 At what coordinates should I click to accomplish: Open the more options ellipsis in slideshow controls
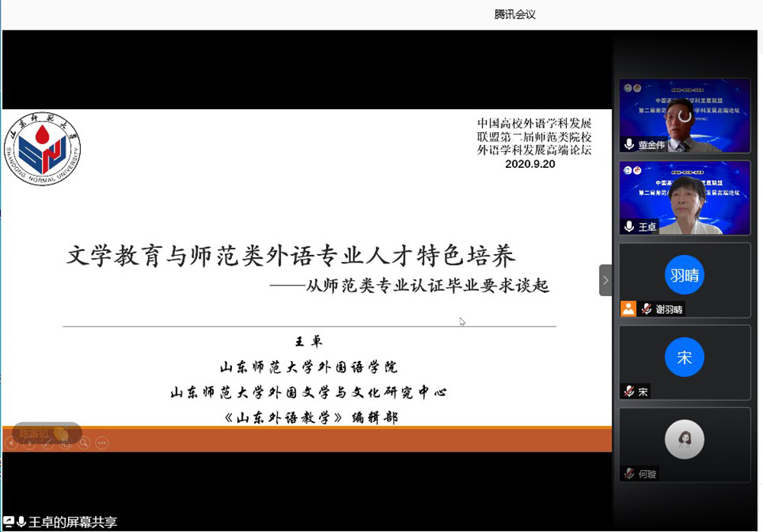[x=102, y=443]
